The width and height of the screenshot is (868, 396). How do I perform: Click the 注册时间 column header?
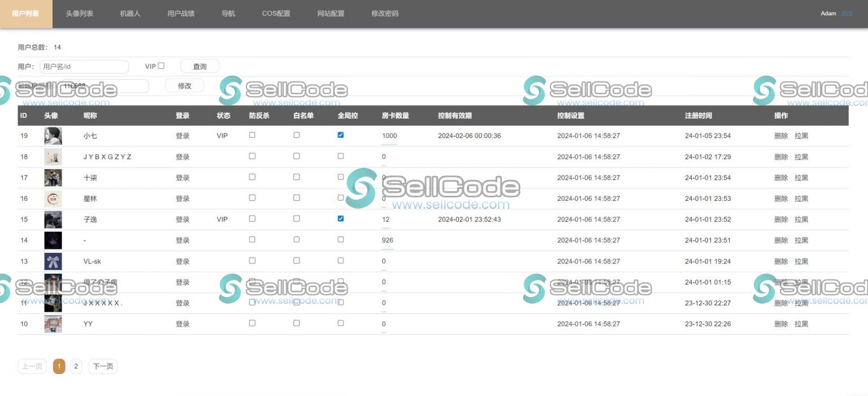[x=698, y=116]
